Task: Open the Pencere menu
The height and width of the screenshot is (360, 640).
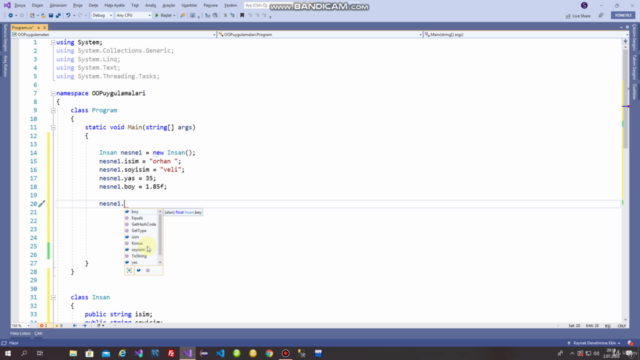Action: click(x=210, y=5)
